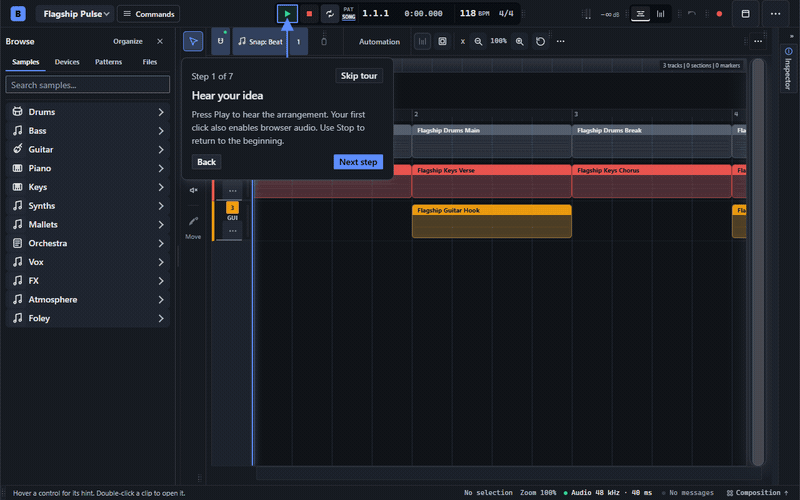Click the Keys keyboard icon

[x=17, y=187]
